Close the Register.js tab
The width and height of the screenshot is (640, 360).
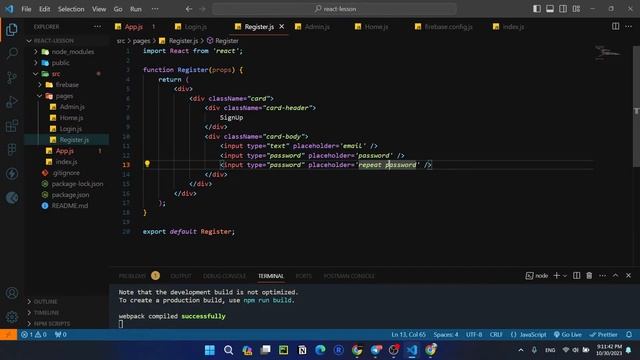tap(282, 27)
